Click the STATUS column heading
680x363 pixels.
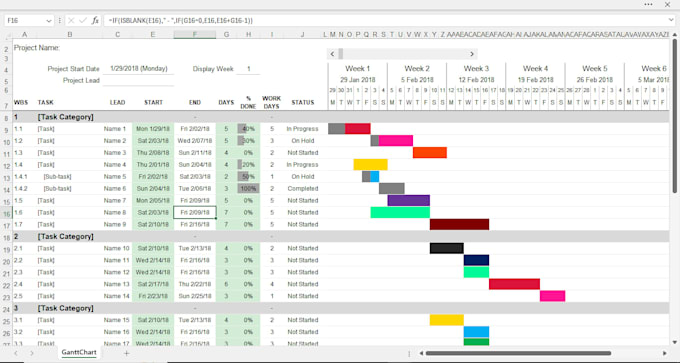(x=303, y=102)
